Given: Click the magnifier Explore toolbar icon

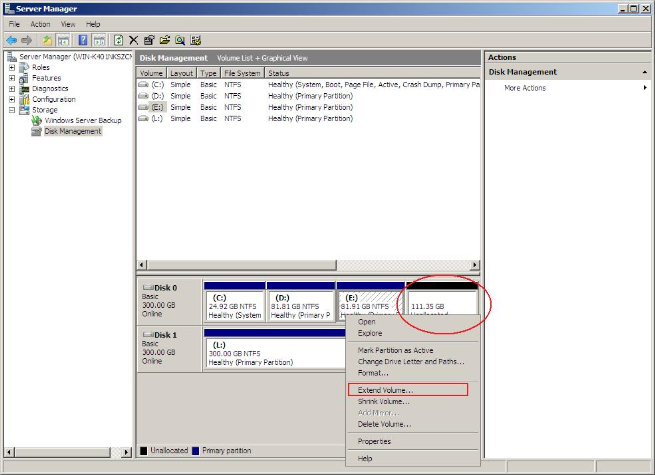Looking at the screenshot, I should (x=180, y=40).
